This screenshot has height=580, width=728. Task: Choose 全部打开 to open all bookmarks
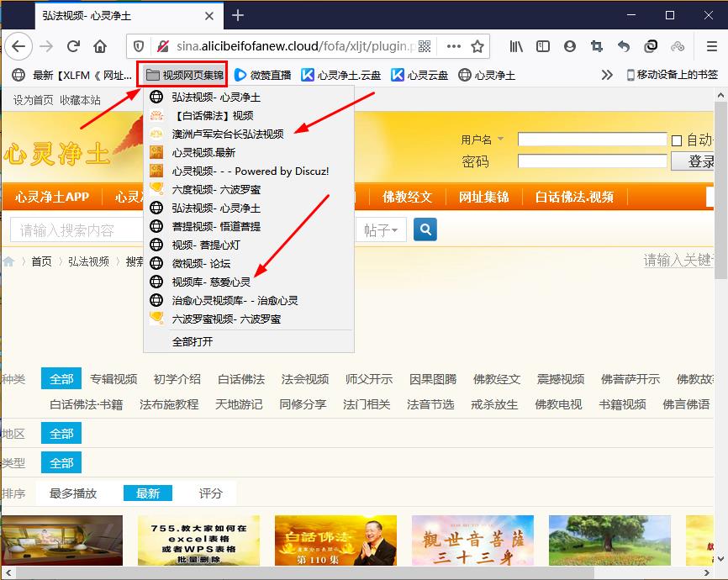point(248,342)
